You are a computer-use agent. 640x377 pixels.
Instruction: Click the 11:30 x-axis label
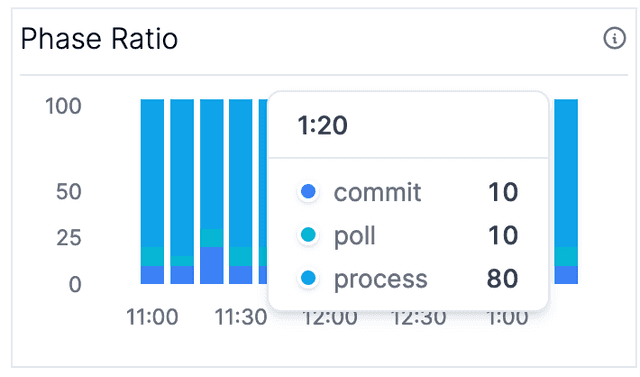(x=241, y=317)
